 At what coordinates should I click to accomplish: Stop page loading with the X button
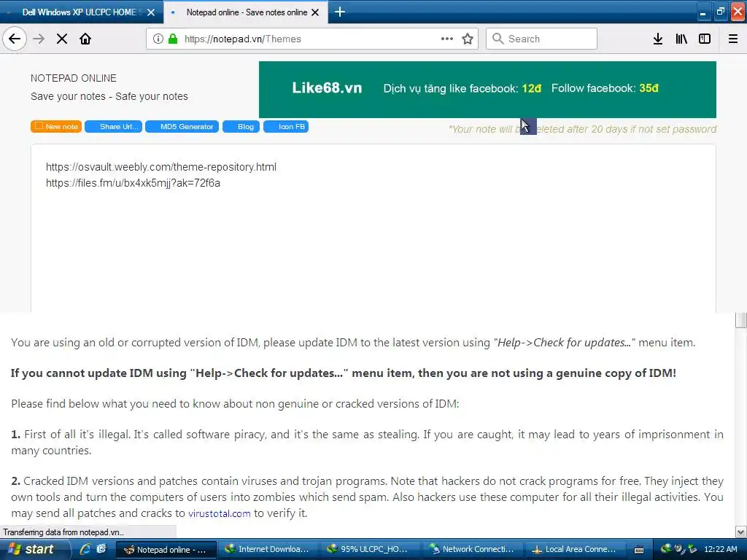tap(62, 39)
